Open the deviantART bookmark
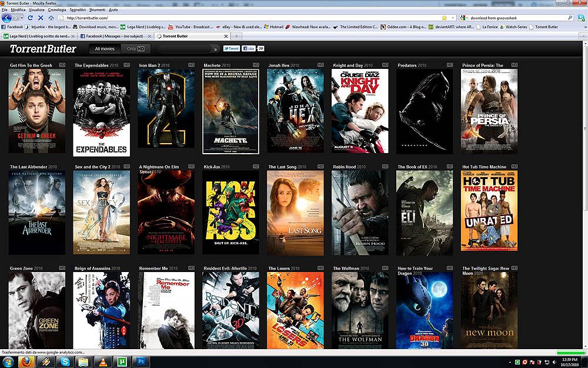The width and height of the screenshot is (588, 368). click(x=451, y=27)
